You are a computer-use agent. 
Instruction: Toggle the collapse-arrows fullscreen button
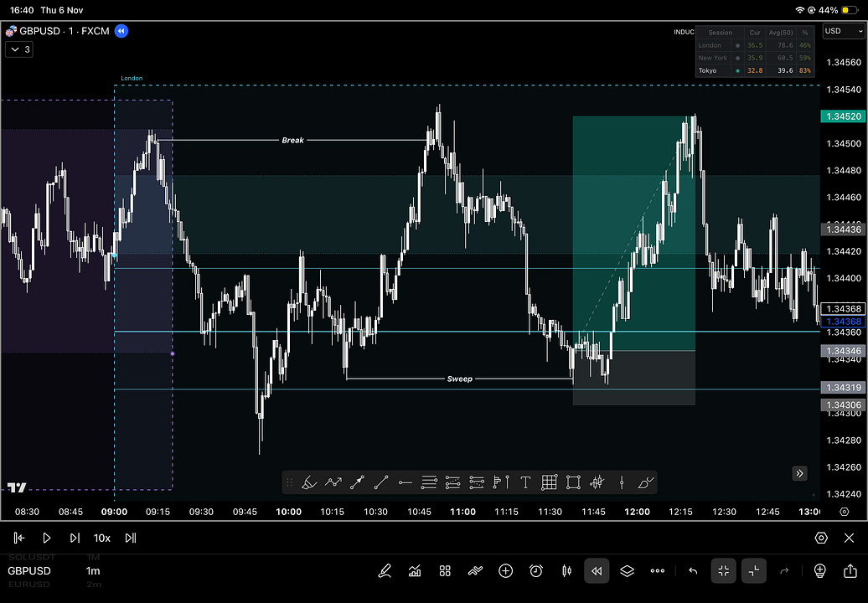click(724, 571)
